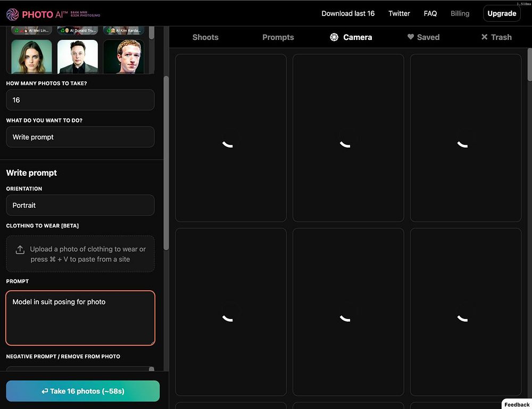This screenshot has width=532, height=409.
Task: Open How many photos to take dropdown
Action: [80, 100]
